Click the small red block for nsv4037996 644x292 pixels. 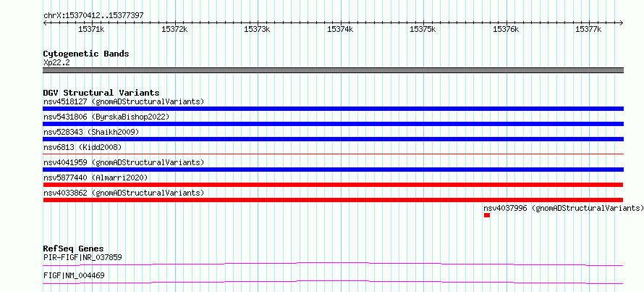487,215
